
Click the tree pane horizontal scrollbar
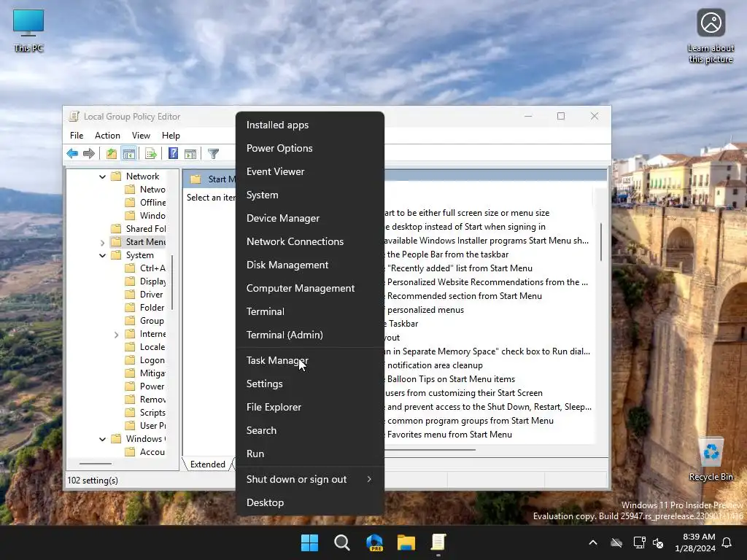(x=96, y=463)
